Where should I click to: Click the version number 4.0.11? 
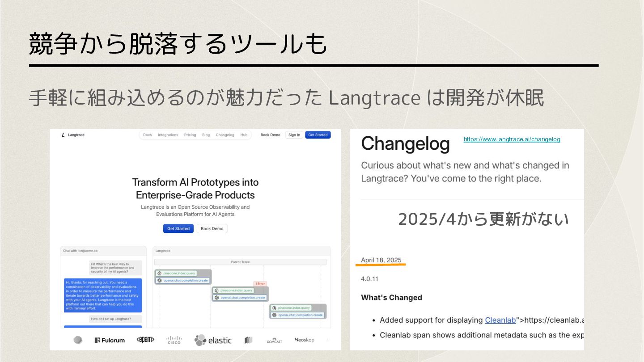370,279
